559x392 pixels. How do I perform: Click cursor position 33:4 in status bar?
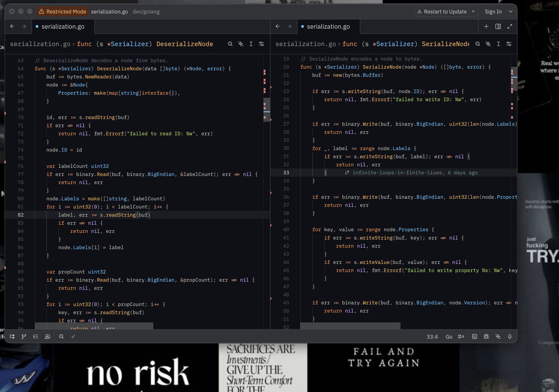click(x=432, y=337)
